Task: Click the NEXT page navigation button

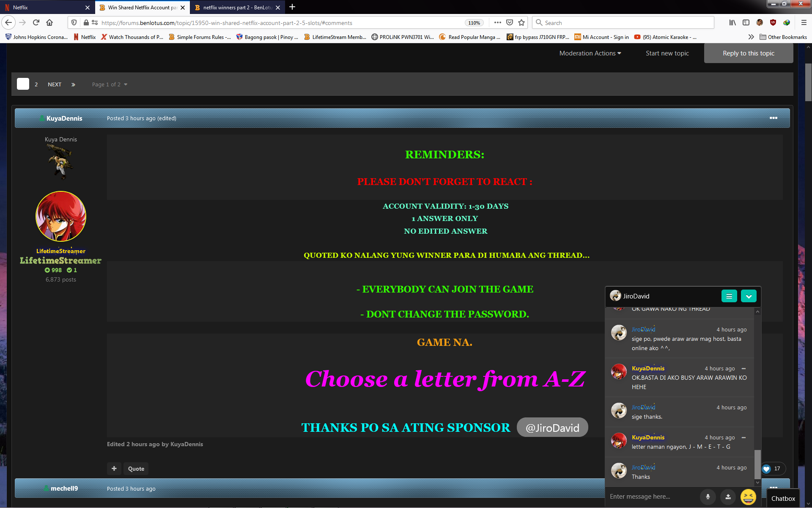Action: pos(55,84)
